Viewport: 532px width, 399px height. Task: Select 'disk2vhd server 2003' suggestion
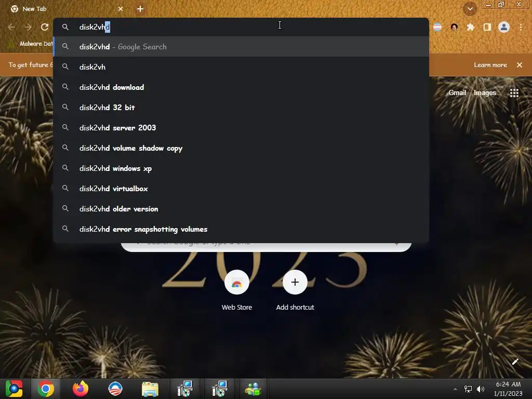(x=241, y=128)
